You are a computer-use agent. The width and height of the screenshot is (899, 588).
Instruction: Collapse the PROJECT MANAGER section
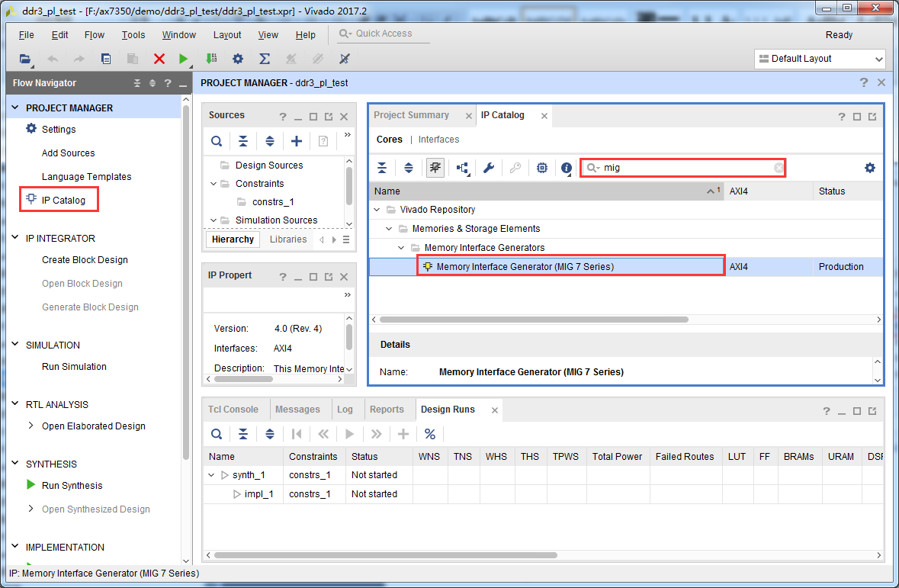[15, 108]
